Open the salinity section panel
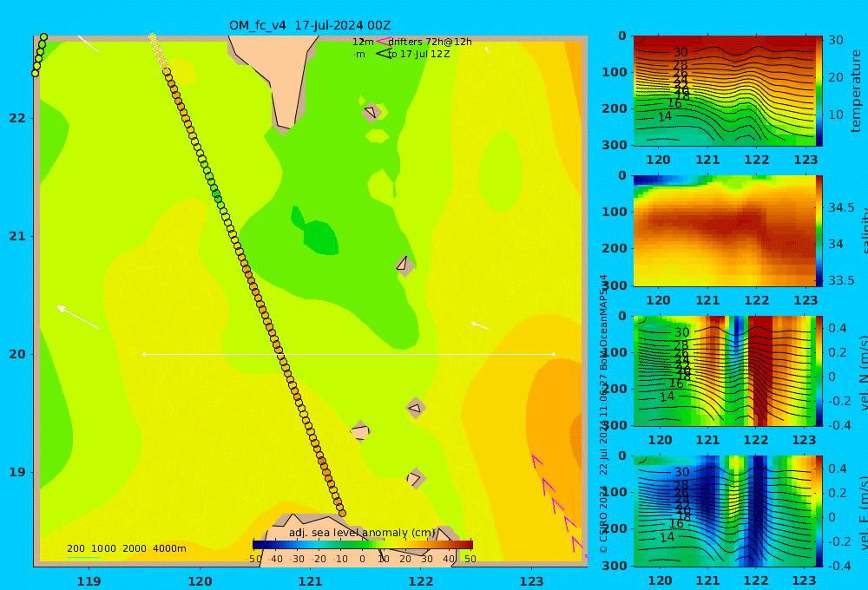 (725, 231)
